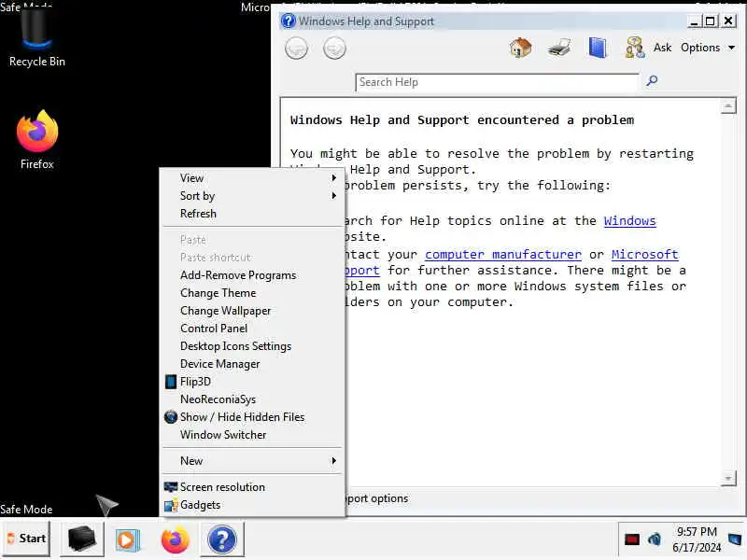Viewport: 747px width, 560px height.
Task: Select Refresh in context menu
Action: (252, 214)
